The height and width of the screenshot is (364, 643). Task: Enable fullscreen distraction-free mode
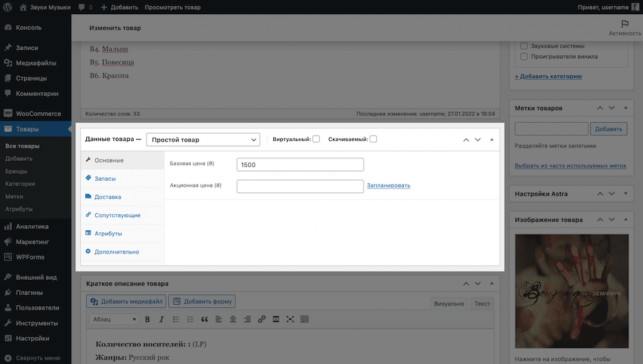[x=290, y=319]
